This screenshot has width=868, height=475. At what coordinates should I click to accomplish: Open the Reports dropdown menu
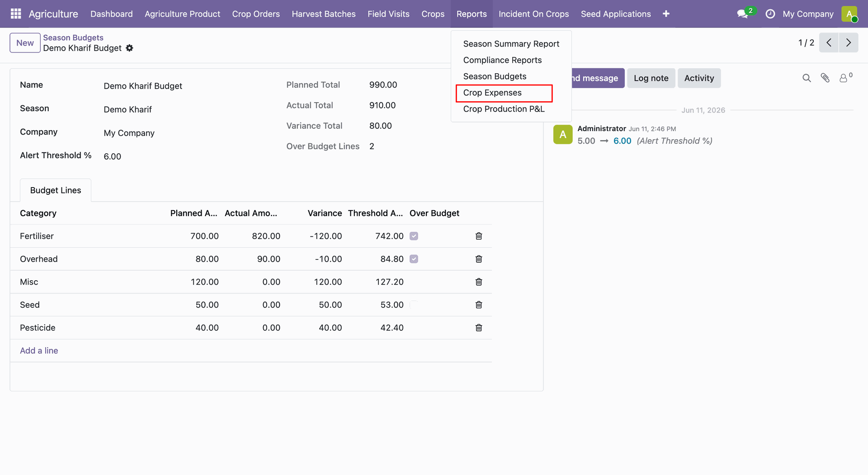[x=472, y=14]
